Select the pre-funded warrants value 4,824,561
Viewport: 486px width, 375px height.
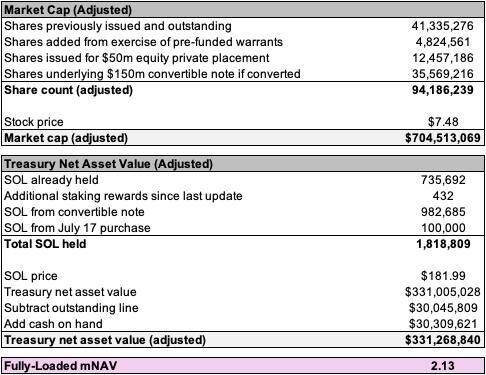click(x=443, y=42)
